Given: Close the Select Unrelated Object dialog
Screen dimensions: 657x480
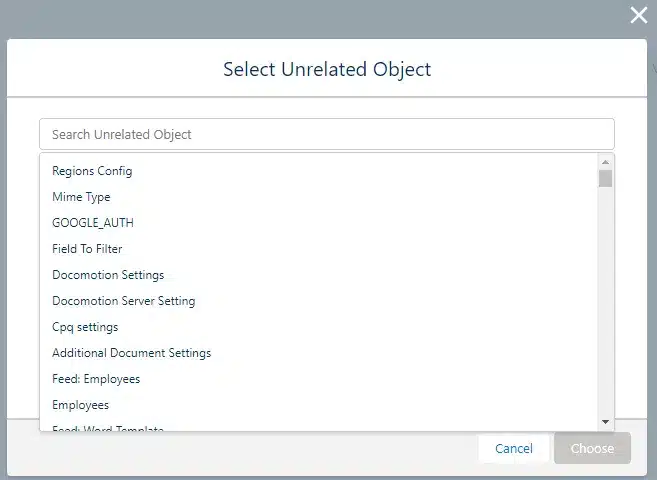Looking at the screenshot, I should point(638,15).
